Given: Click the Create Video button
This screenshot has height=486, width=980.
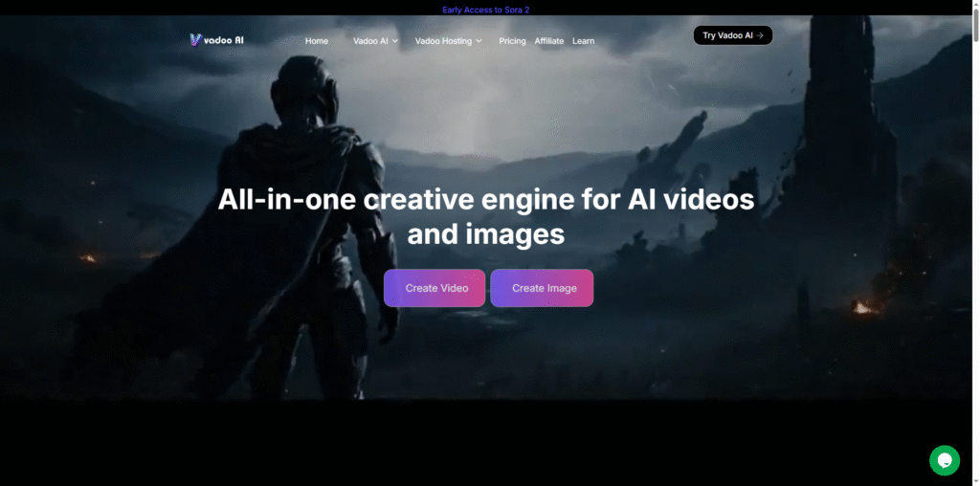Looking at the screenshot, I should click(434, 288).
